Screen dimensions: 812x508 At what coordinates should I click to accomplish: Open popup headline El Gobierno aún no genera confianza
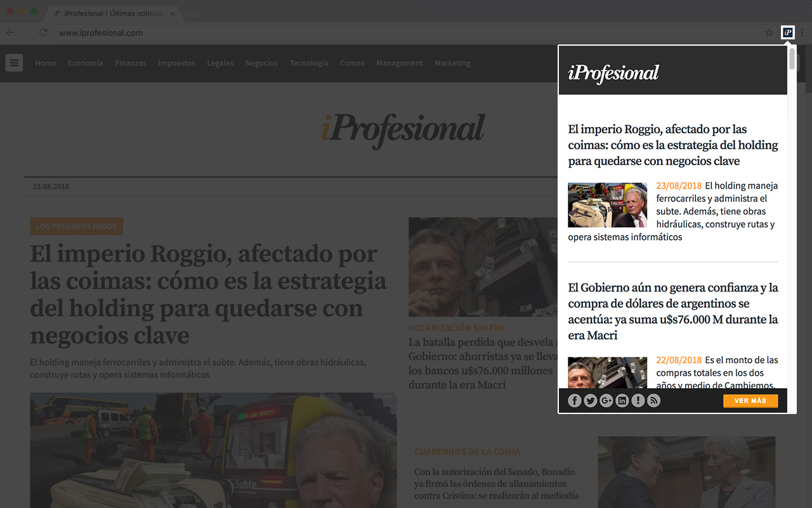673,311
